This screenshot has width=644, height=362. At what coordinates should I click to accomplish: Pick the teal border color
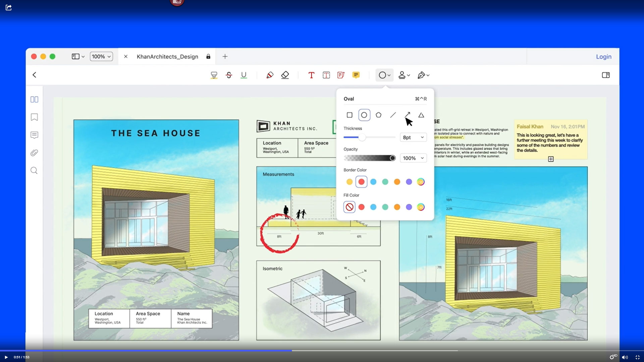click(x=385, y=182)
